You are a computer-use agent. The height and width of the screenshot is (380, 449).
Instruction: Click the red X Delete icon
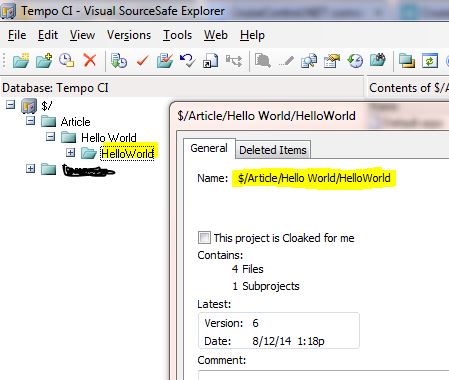(x=90, y=61)
